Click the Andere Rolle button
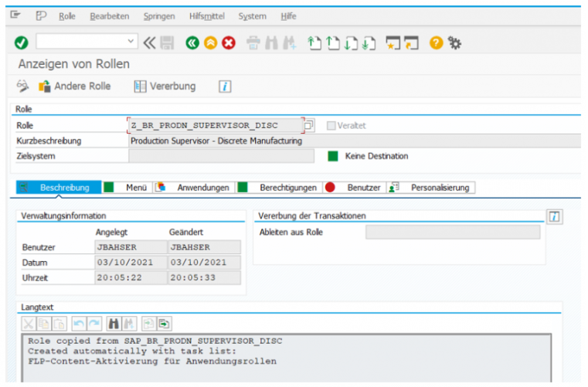The image size is (588, 387). tap(75, 86)
